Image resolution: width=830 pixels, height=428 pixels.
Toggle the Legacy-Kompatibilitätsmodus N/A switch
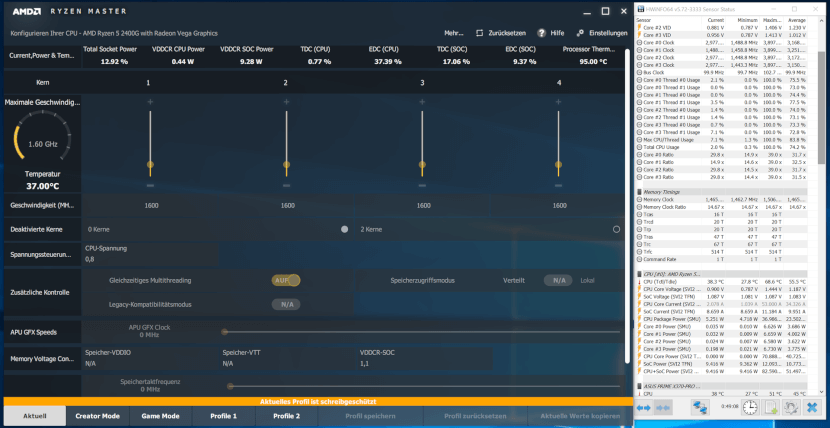click(x=286, y=304)
